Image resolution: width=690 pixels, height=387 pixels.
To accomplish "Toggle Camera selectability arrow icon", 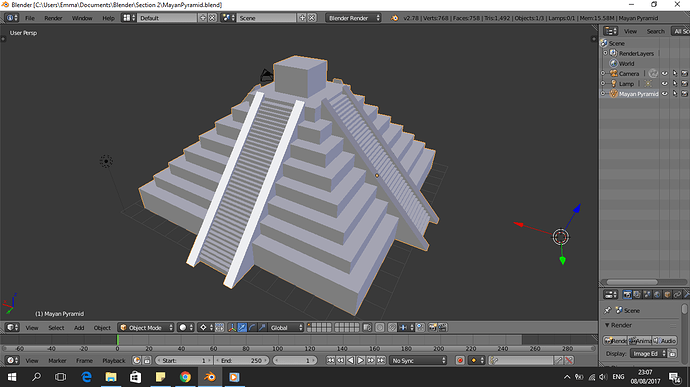I will 675,74.
